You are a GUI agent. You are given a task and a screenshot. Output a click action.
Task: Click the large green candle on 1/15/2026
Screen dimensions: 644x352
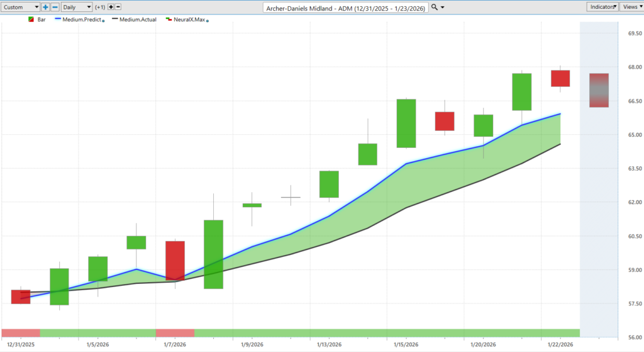pos(406,123)
